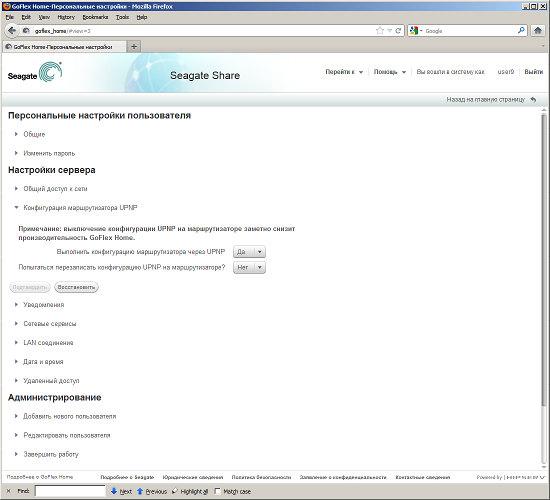
Task: Click the Previous find arrow
Action: pos(152,491)
